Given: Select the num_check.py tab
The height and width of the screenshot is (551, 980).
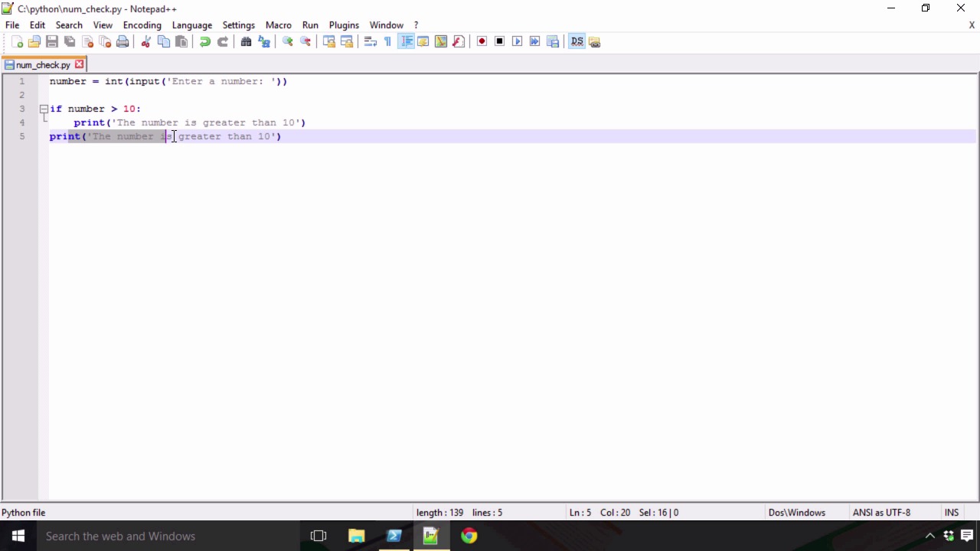Looking at the screenshot, I should [x=43, y=65].
